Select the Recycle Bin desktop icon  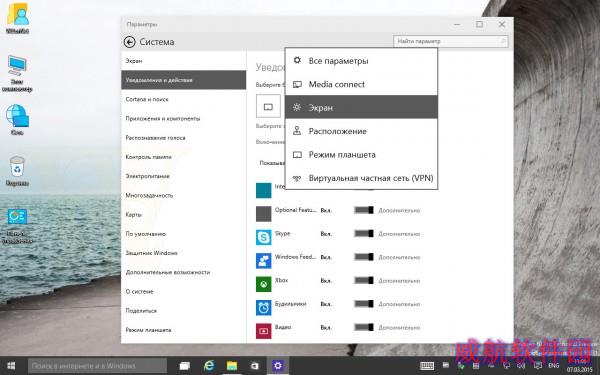[17, 171]
